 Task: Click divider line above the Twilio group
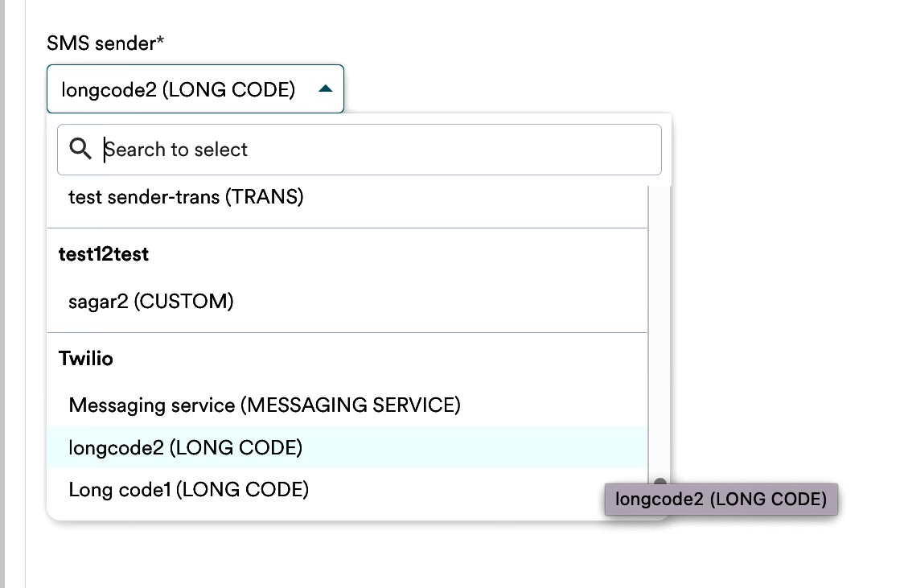(x=347, y=332)
